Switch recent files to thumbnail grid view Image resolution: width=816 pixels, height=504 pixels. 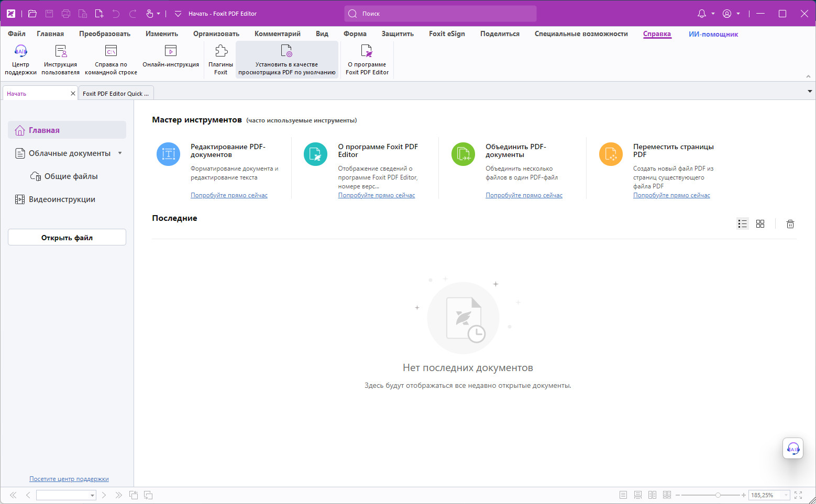[x=760, y=224]
